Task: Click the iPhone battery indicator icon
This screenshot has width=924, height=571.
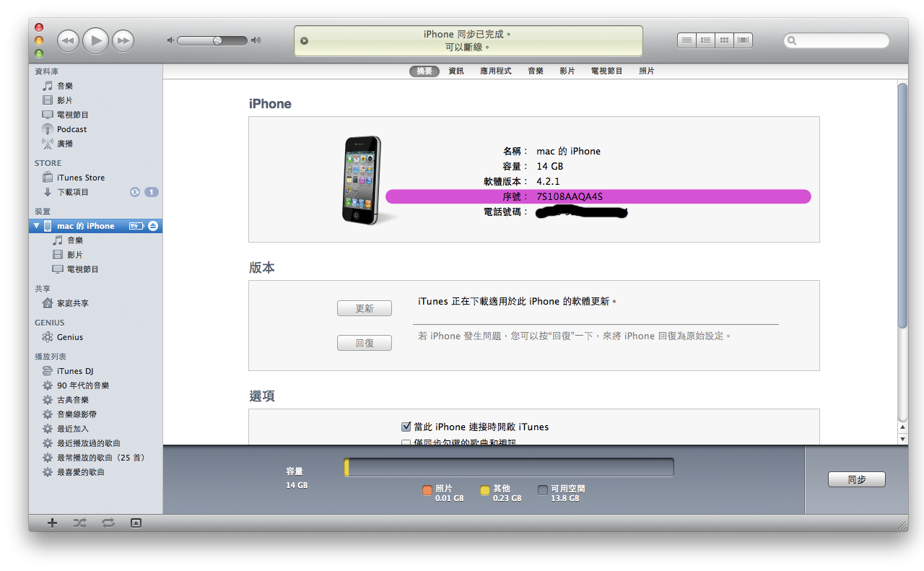Action: coord(136,226)
